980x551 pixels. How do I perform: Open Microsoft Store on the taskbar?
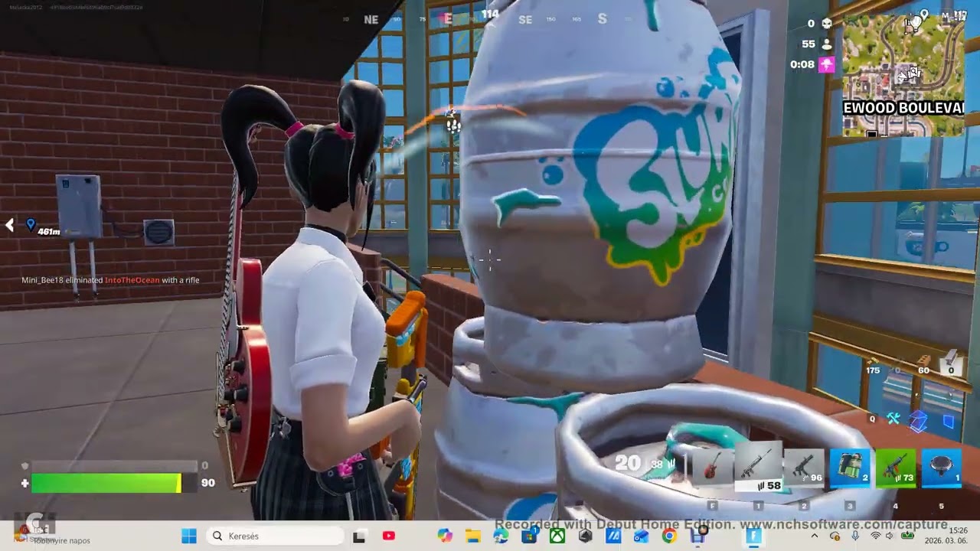[x=528, y=536]
